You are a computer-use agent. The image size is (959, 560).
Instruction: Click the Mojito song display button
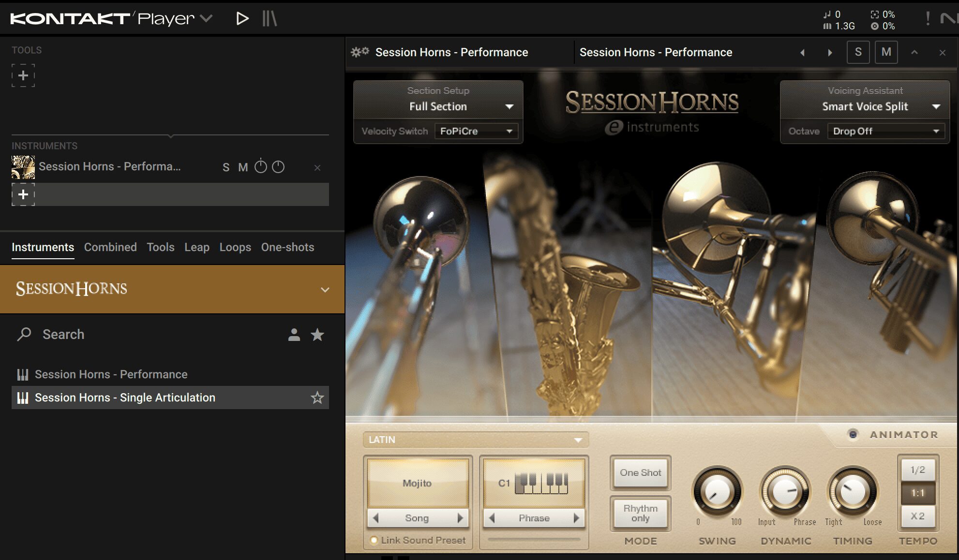pyautogui.click(x=418, y=483)
